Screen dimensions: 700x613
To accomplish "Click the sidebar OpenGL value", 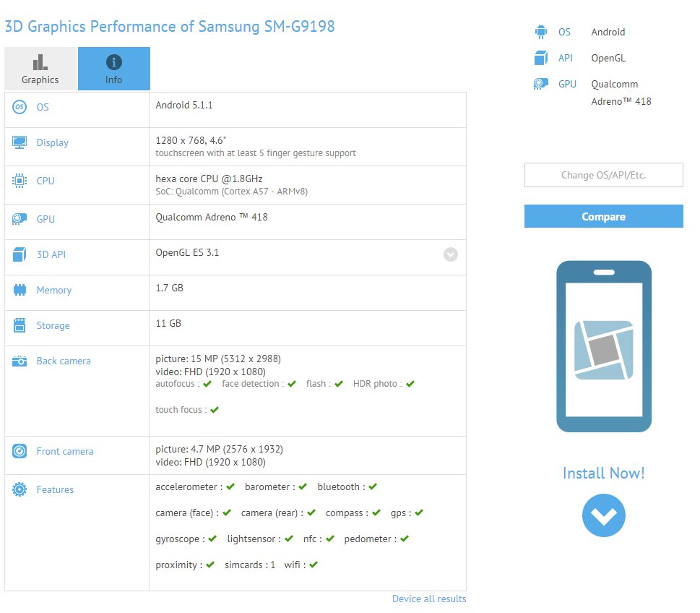I will point(608,58).
